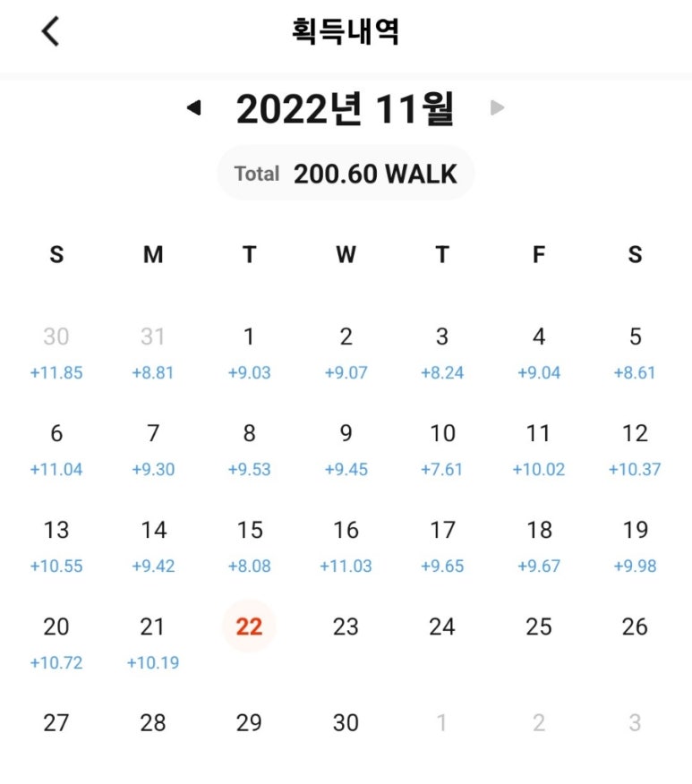This screenshot has width=692, height=784.
Task: Tap the back arrow icon
Action: (x=50, y=31)
